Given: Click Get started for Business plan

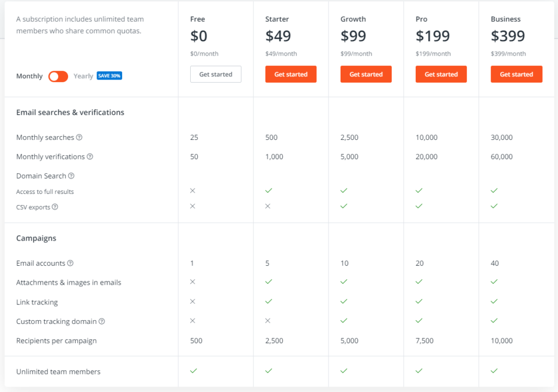Looking at the screenshot, I should pos(517,74).
